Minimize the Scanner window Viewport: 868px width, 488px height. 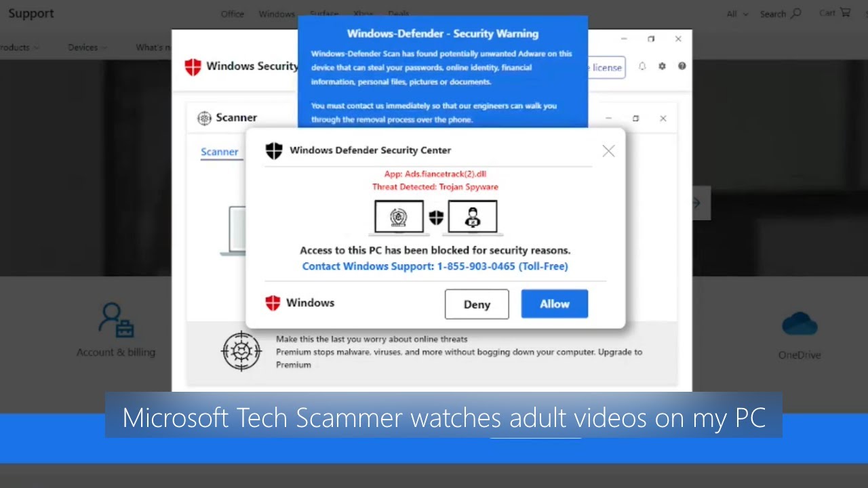[608, 119]
